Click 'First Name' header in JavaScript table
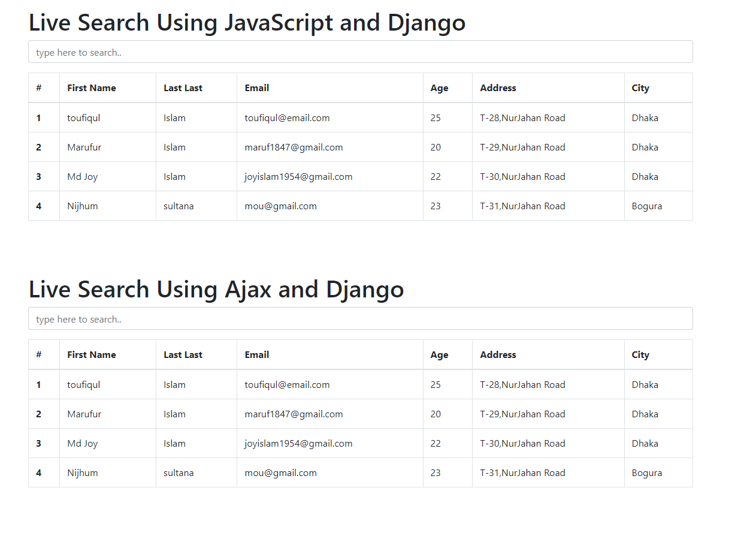Image resolution: width=756 pixels, height=536 pixels. point(92,88)
